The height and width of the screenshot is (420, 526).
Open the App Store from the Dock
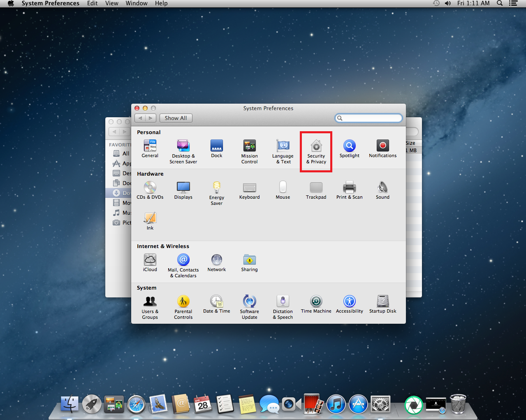coord(358,404)
